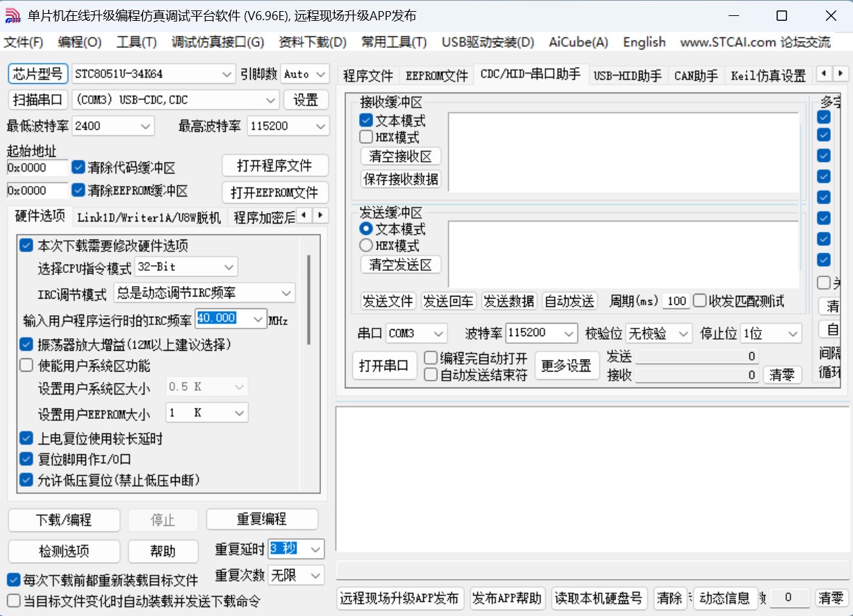Select HEX模式 radio in the send buffer
Screen dimensions: 853x616
[x=366, y=244]
